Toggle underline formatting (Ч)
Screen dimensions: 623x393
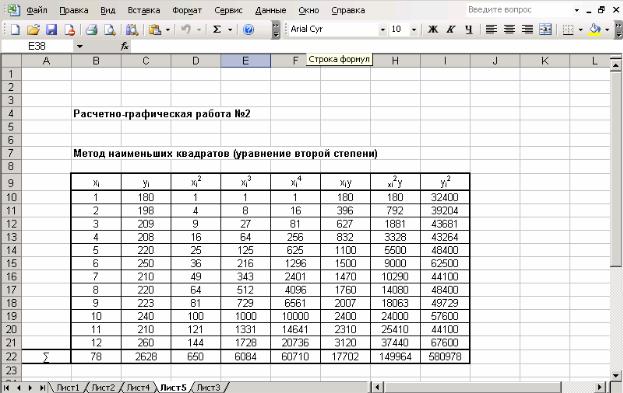[x=469, y=29]
